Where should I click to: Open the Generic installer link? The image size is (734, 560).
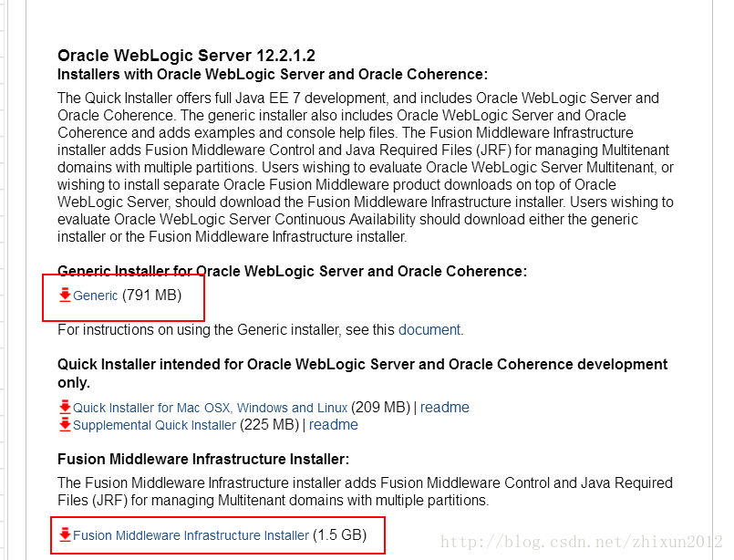[x=95, y=296]
